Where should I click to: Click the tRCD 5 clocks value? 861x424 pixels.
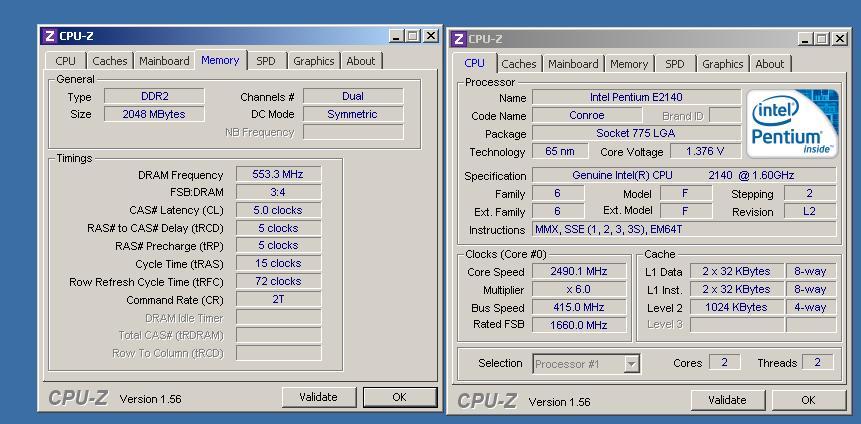[278, 228]
